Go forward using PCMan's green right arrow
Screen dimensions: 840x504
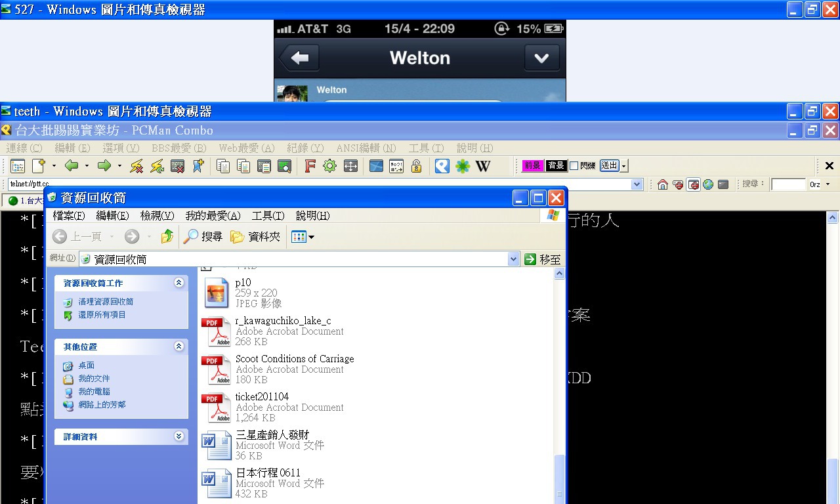point(104,166)
